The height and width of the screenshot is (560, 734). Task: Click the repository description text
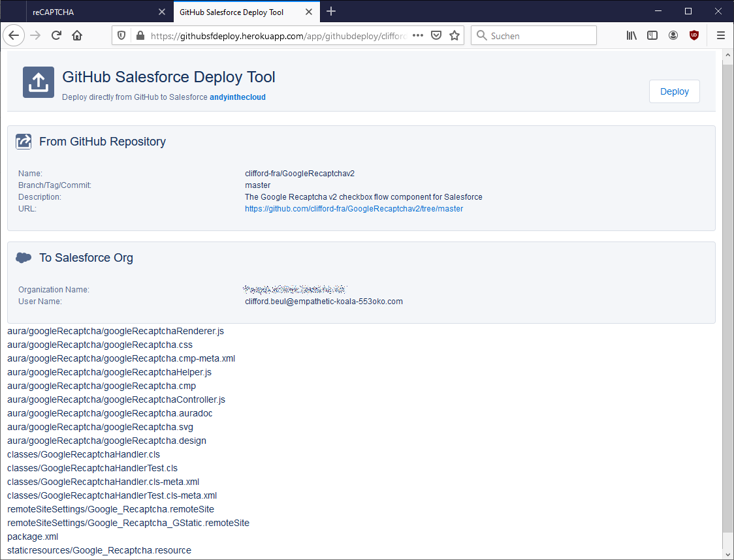pyautogui.click(x=363, y=197)
